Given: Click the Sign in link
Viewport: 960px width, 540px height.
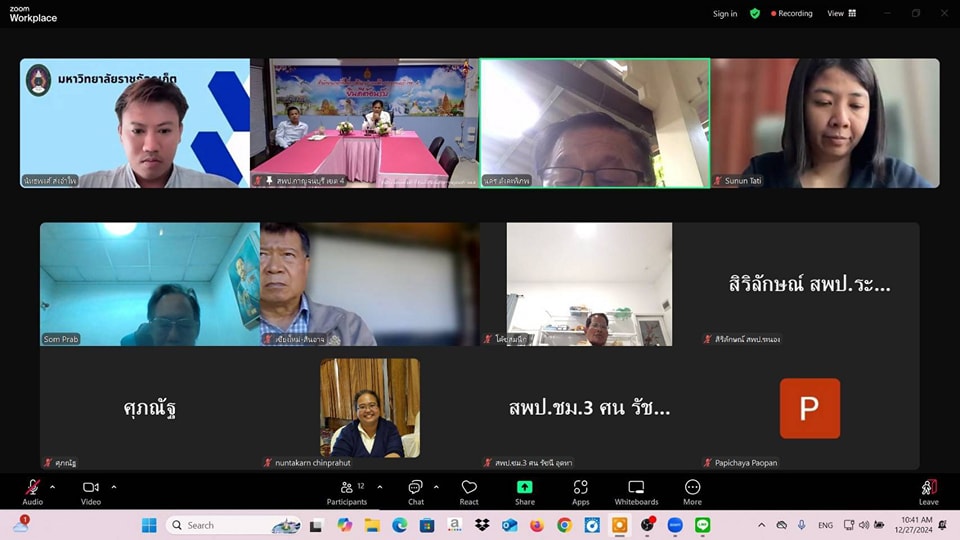Looking at the screenshot, I should click(725, 13).
